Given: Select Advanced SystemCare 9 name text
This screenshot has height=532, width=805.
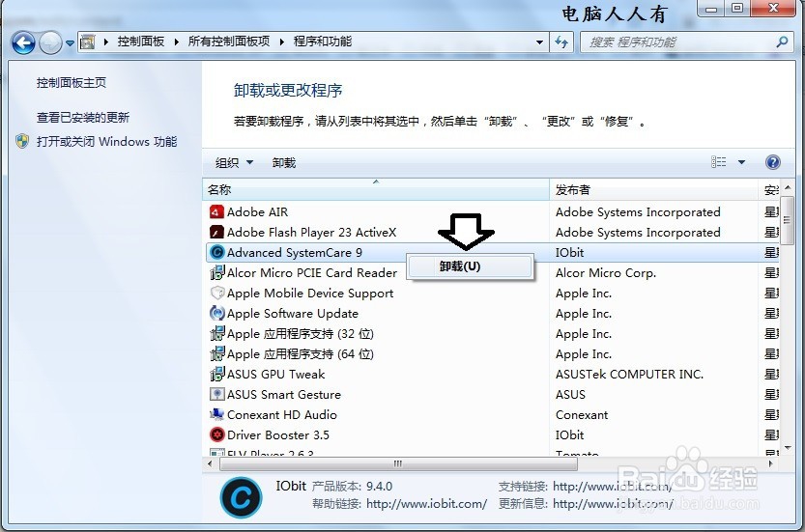Looking at the screenshot, I should (x=294, y=252).
